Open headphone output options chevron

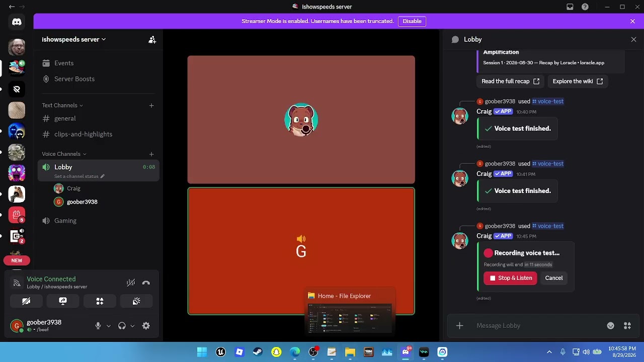pos(132,326)
